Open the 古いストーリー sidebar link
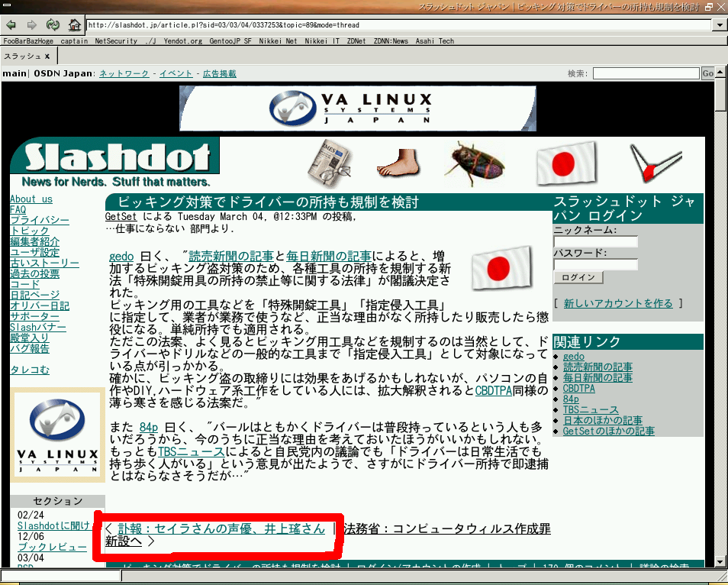The width and height of the screenshot is (728, 585). coord(44,263)
